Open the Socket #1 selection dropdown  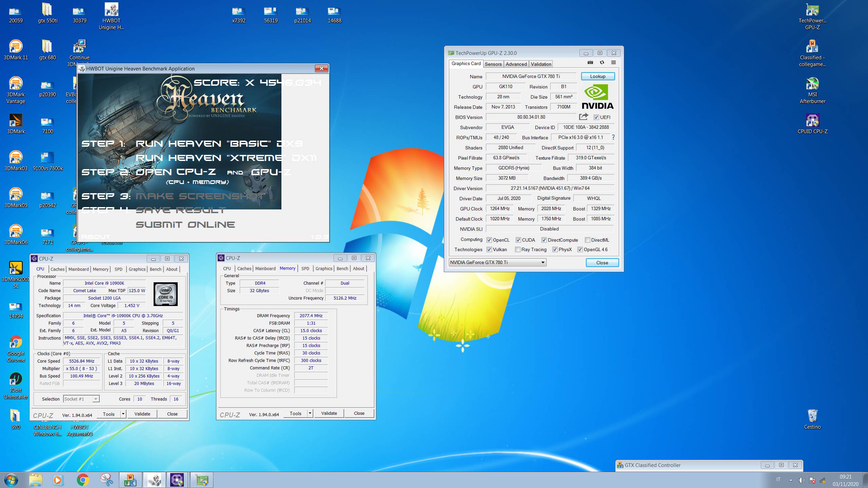(81, 399)
